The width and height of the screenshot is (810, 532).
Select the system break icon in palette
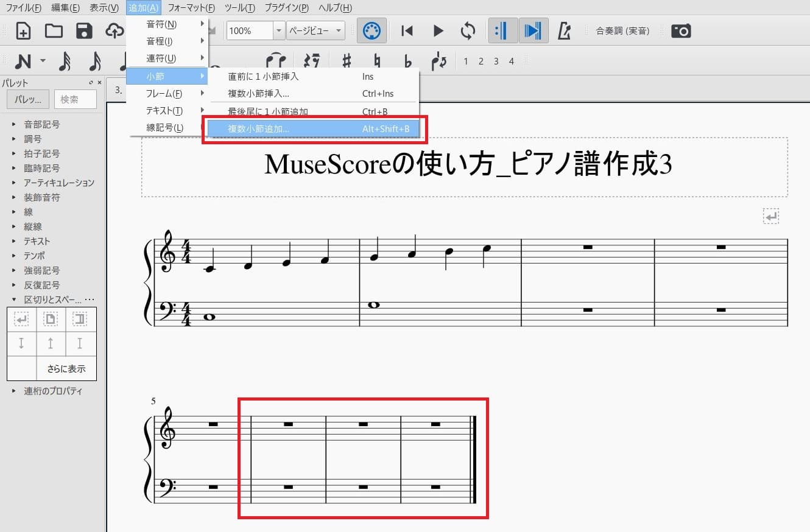point(21,319)
